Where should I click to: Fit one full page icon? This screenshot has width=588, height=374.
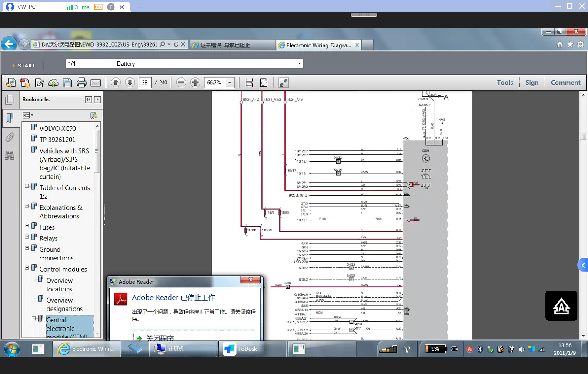pyautogui.click(x=264, y=83)
